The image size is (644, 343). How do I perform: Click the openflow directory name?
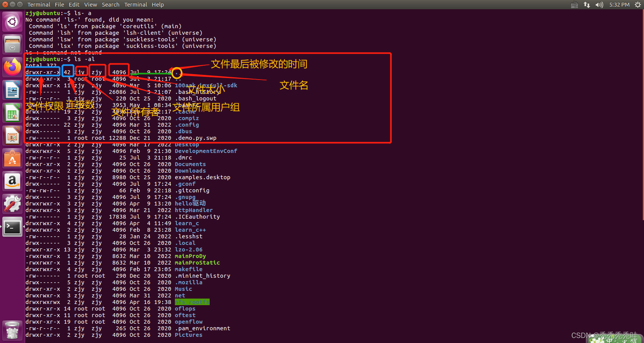(x=188, y=322)
